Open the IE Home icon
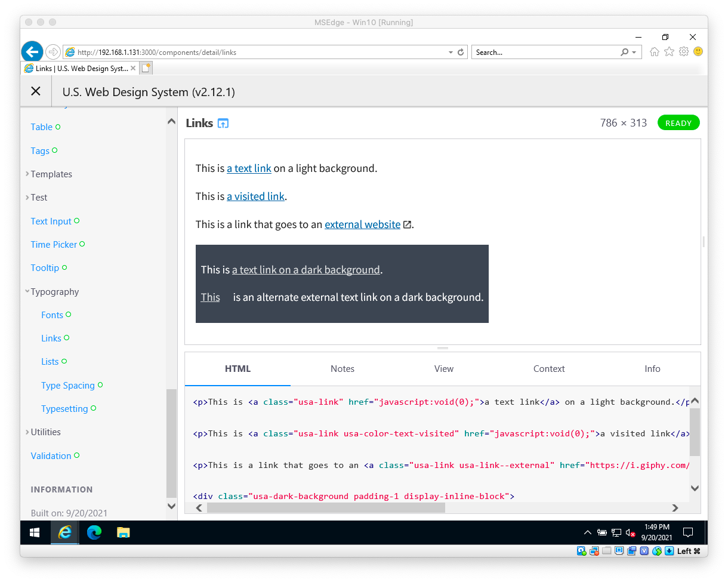The height and width of the screenshot is (582, 728). 655,52
